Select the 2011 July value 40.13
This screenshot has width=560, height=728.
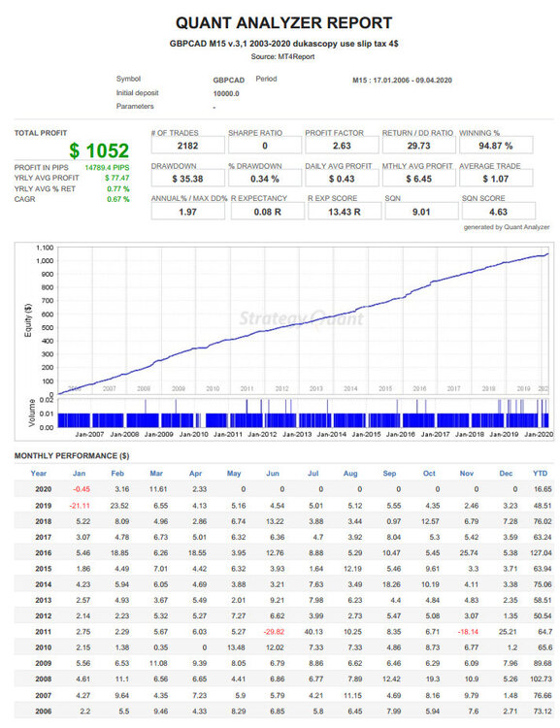313,632
